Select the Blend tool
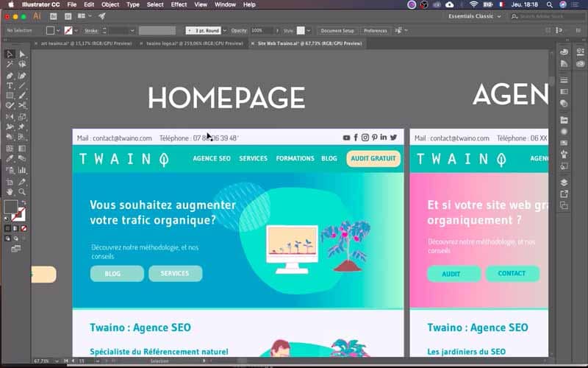This screenshot has height=368, width=588. click(22, 159)
